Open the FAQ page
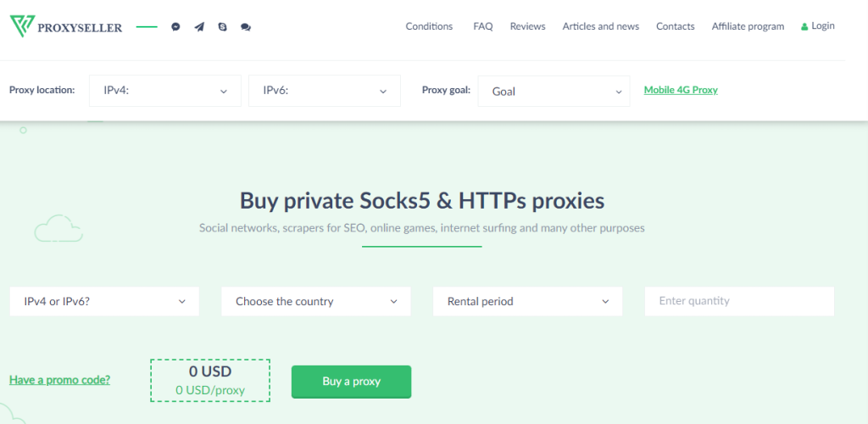The height and width of the screenshot is (424, 868). (483, 26)
